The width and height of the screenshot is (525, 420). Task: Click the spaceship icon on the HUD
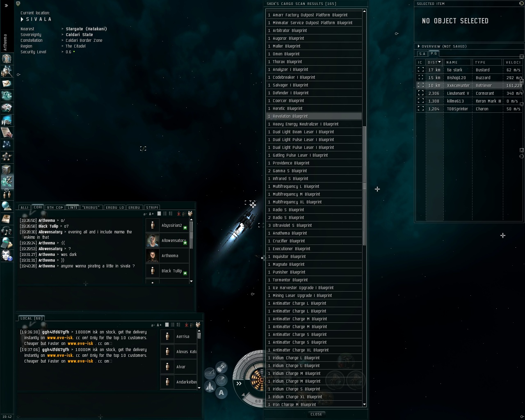(210, 386)
